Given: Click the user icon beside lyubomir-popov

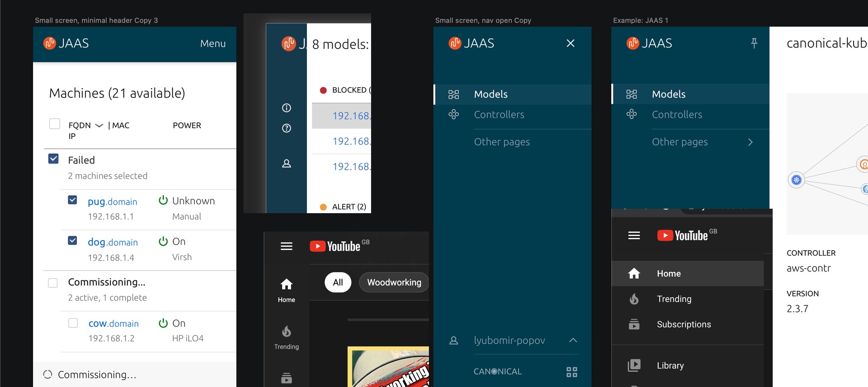Looking at the screenshot, I should click(454, 340).
